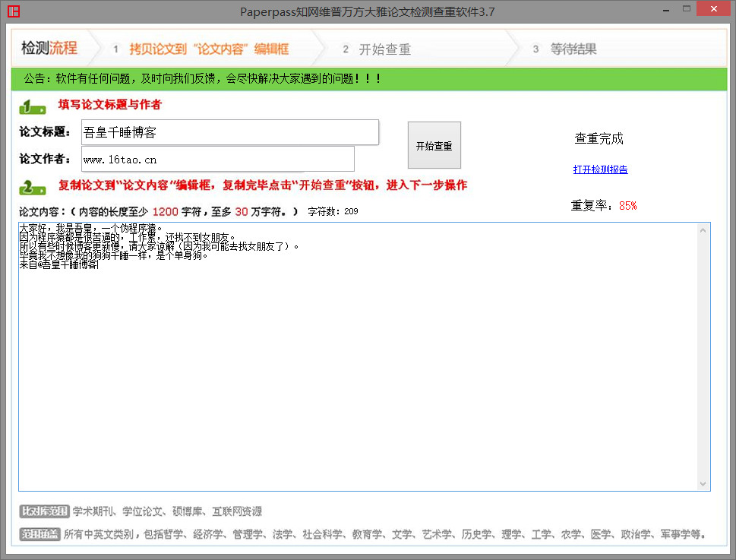
Task: Click the scrollbar up arrow in content box
Action: pos(703,229)
